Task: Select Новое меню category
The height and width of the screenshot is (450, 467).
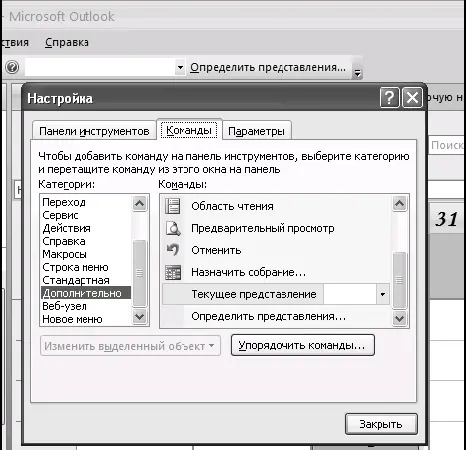Action: point(86,319)
